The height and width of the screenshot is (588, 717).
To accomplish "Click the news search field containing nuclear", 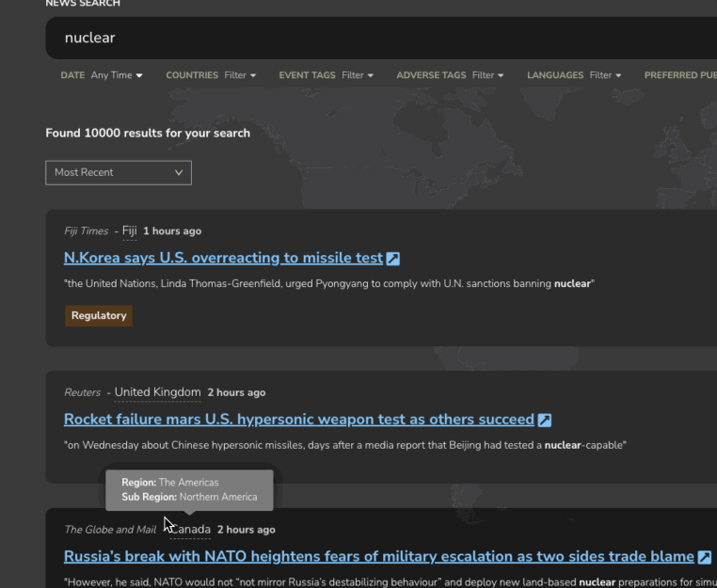I will pyautogui.click(x=376, y=38).
